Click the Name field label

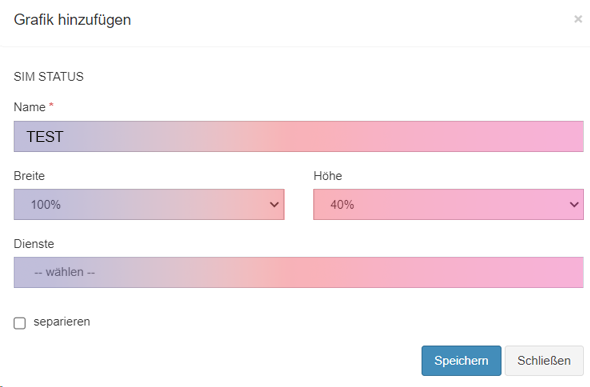pos(29,107)
